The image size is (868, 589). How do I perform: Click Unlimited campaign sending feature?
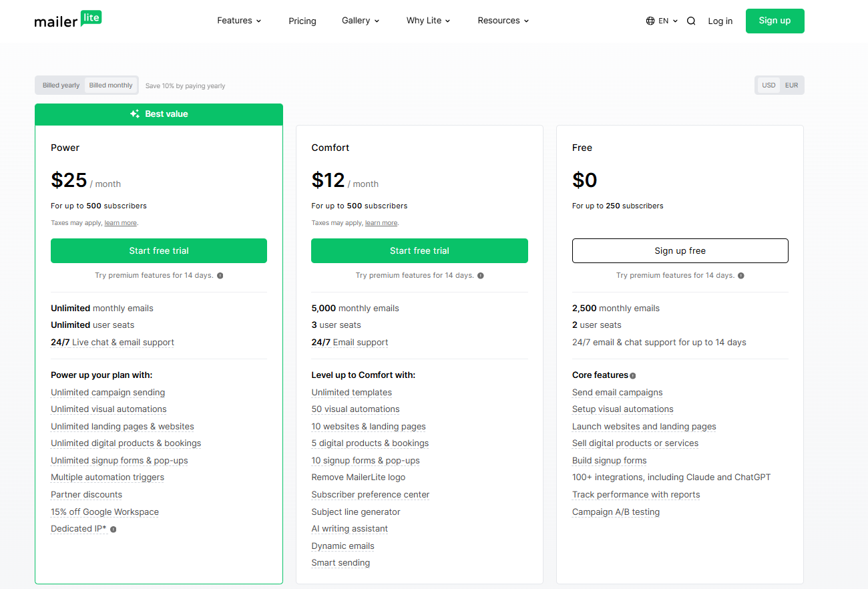(108, 393)
